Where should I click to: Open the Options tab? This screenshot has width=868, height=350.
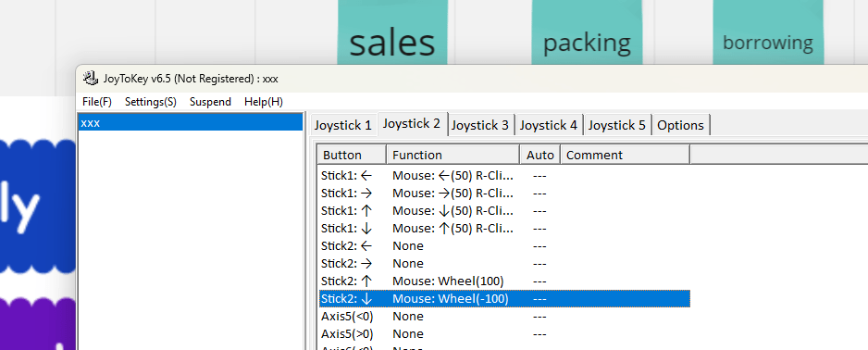680,125
